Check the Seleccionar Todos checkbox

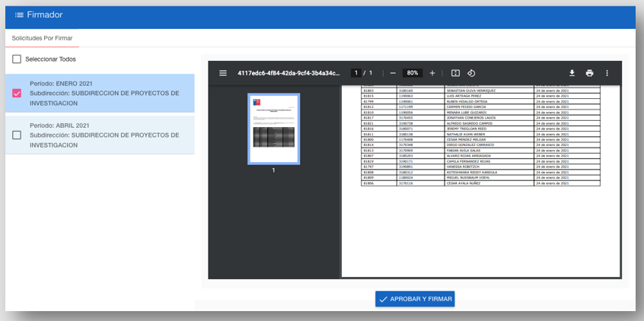pos(17,59)
